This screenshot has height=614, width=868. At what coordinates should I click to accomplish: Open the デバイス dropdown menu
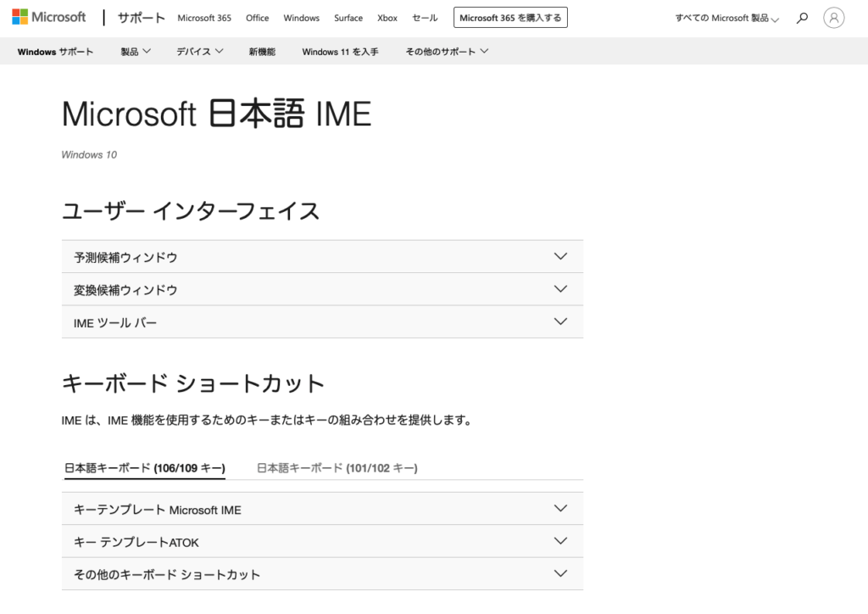pyautogui.click(x=200, y=52)
